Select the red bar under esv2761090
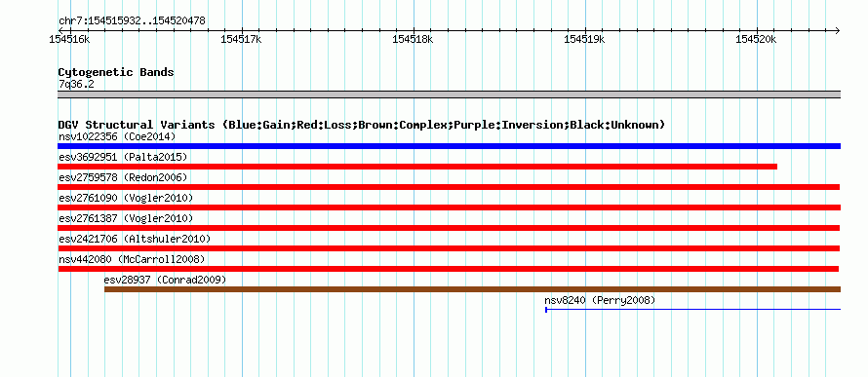The height and width of the screenshot is (377, 868). point(450,207)
